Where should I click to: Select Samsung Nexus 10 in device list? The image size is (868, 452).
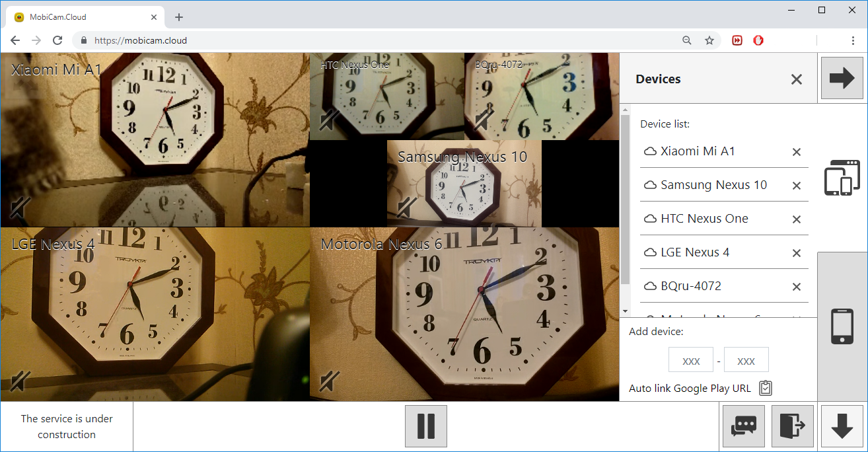pos(713,185)
